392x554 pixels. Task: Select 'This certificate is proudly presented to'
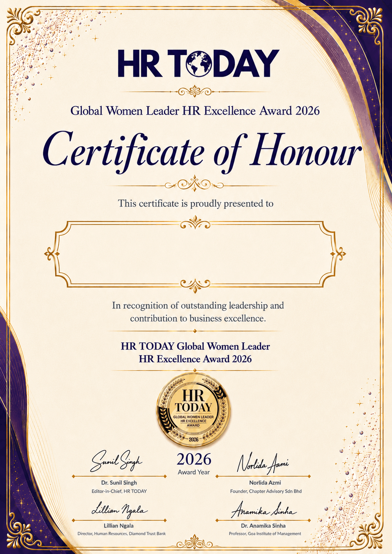196,204
